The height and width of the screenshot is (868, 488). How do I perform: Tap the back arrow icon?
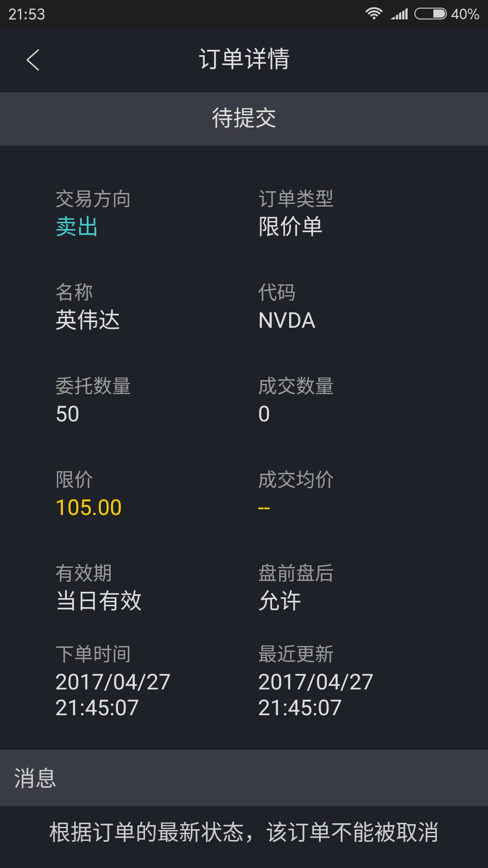(33, 60)
